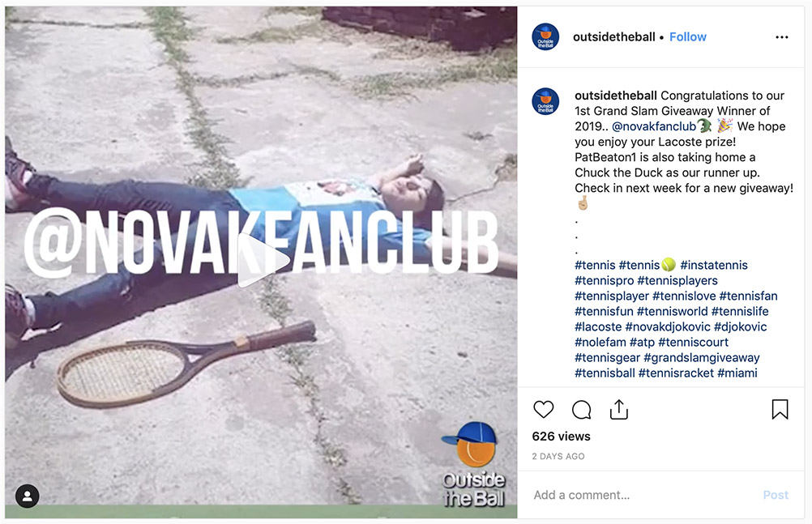This screenshot has height=524, width=812.
Task: Share the post using the share icon
Action: tap(619, 410)
